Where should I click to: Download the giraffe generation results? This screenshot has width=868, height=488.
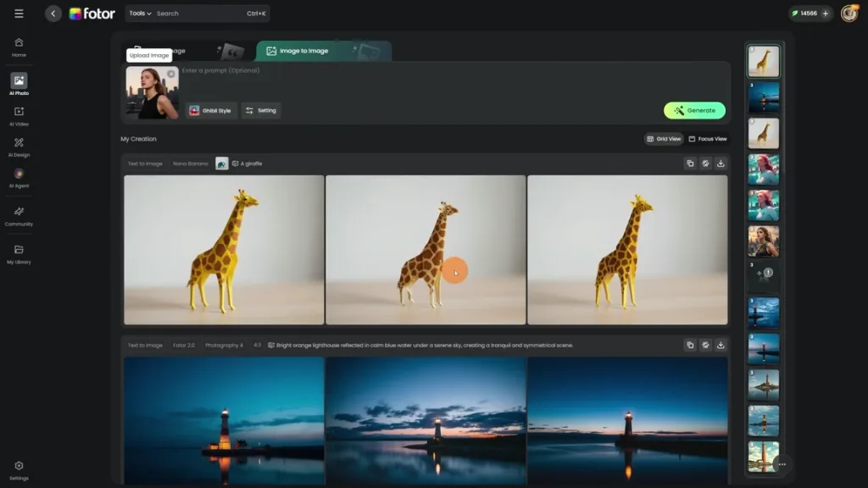pyautogui.click(x=721, y=163)
